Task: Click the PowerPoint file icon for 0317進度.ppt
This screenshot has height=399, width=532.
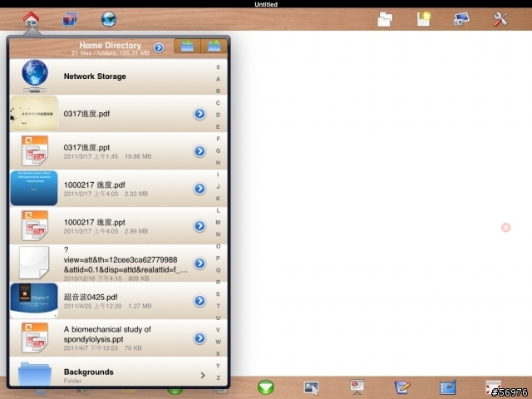Action: point(35,150)
